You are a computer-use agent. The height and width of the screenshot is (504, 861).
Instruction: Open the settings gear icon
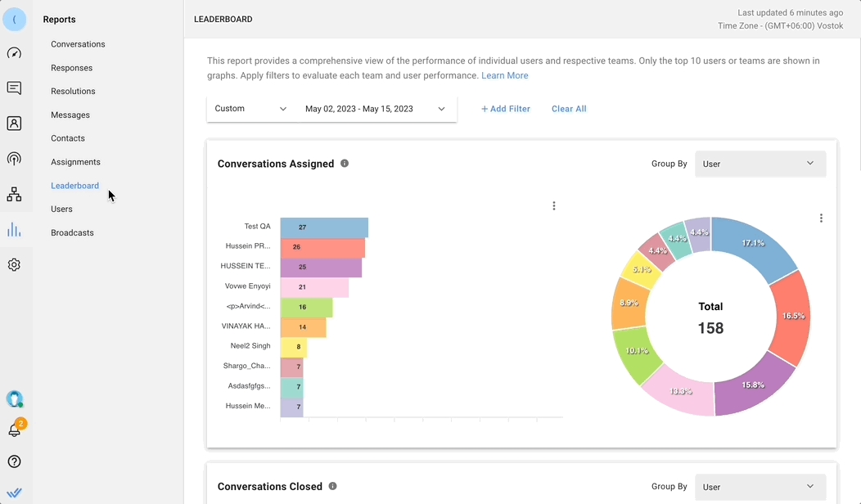(14, 265)
